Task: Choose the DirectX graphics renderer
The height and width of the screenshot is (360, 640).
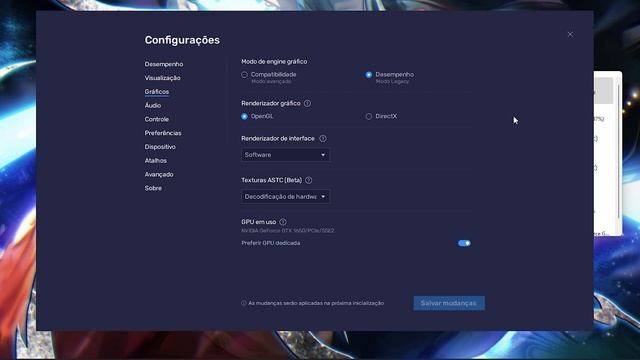Action: click(x=369, y=116)
